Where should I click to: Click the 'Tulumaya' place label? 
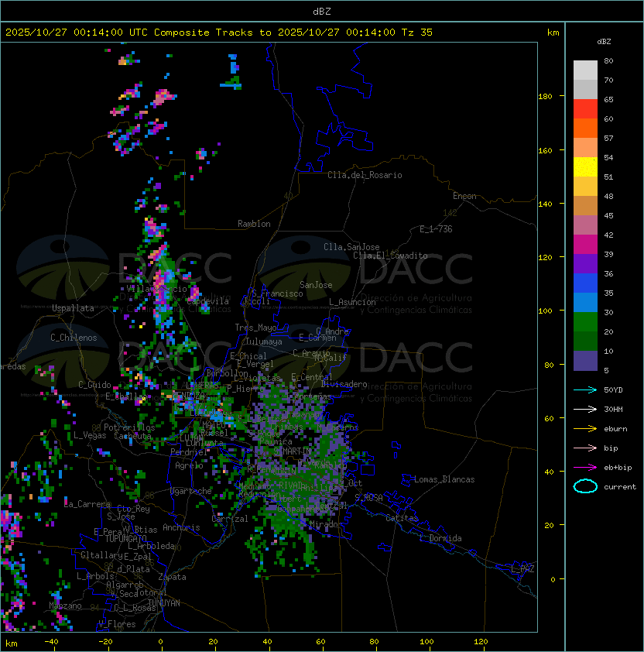[x=264, y=341]
